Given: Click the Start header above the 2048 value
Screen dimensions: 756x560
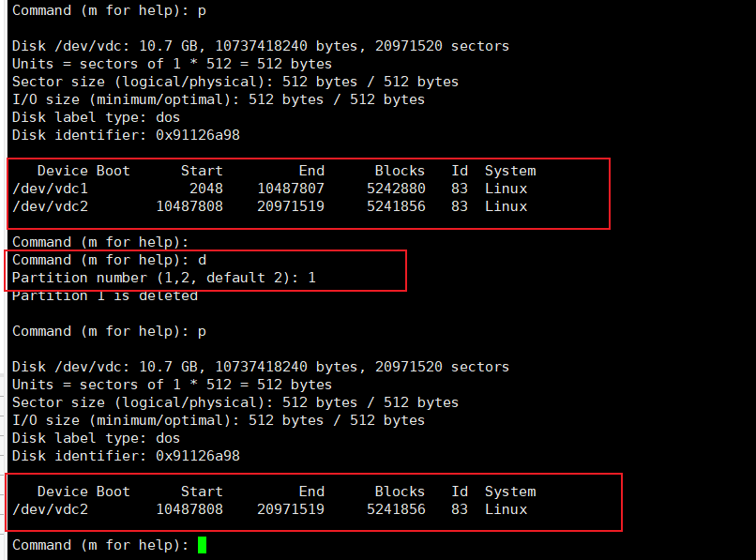Looking at the screenshot, I should click(202, 171).
